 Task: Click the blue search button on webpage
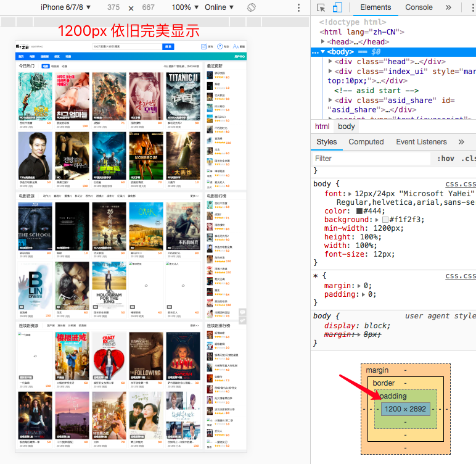click(168, 46)
